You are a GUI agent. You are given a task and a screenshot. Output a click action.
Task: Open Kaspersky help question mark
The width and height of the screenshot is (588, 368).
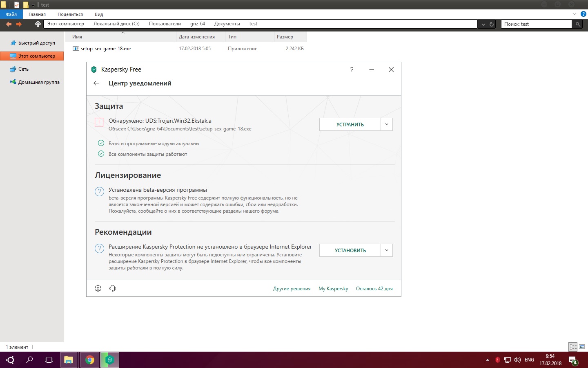pos(352,70)
